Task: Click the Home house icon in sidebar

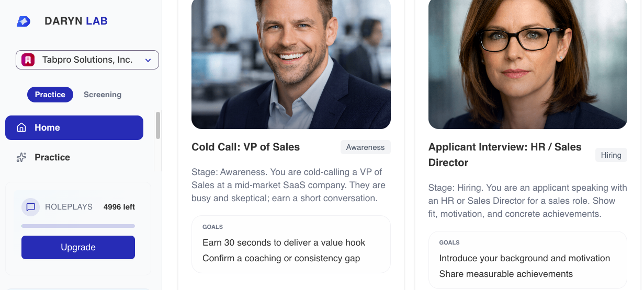Action: click(x=21, y=127)
